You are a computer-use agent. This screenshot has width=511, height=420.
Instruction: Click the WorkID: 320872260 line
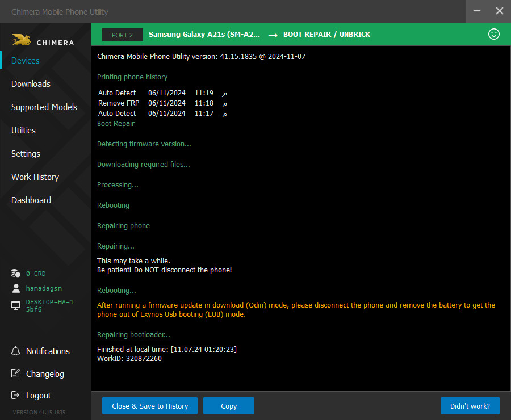pos(129,358)
